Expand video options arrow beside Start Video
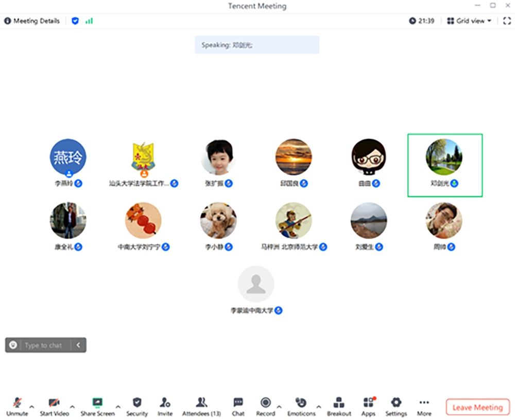Screen dimensions: 515x420 tap(72, 407)
